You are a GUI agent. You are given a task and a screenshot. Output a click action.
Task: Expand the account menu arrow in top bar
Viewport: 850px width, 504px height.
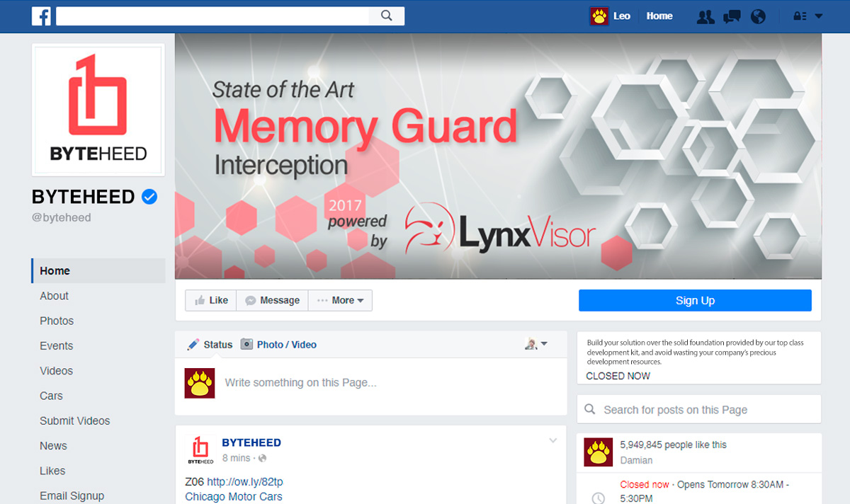(819, 16)
